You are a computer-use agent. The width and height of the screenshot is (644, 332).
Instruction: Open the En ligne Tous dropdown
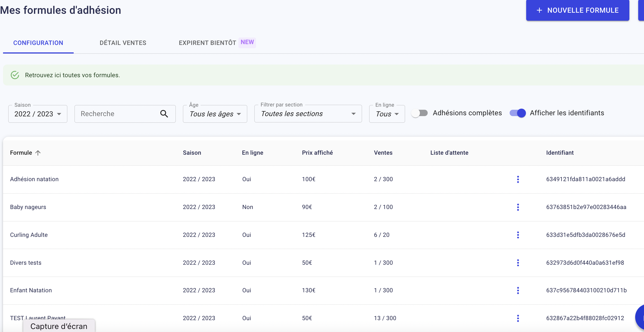click(x=387, y=114)
